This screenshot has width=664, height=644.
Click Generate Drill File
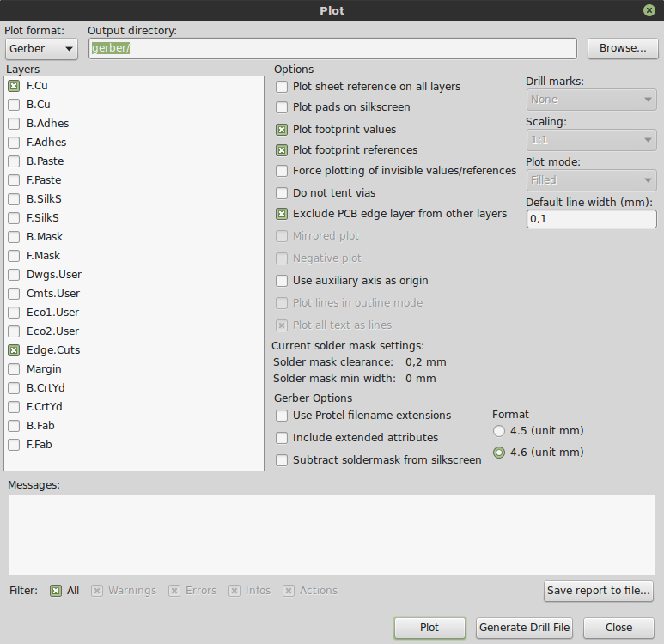point(524,628)
